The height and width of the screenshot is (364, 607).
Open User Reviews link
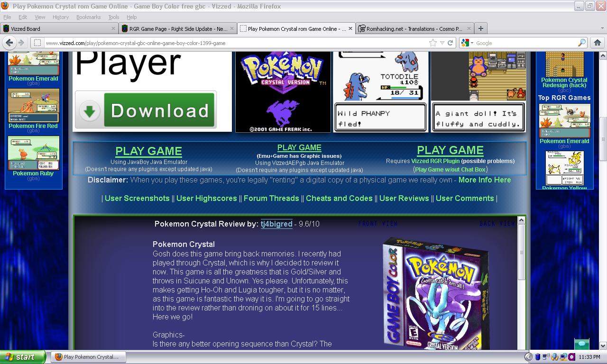[404, 198]
